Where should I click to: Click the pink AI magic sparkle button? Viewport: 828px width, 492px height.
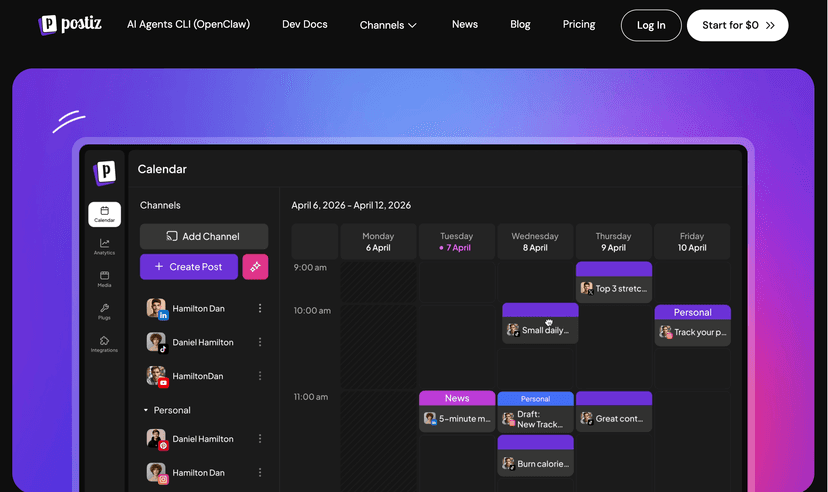[255, 267]
